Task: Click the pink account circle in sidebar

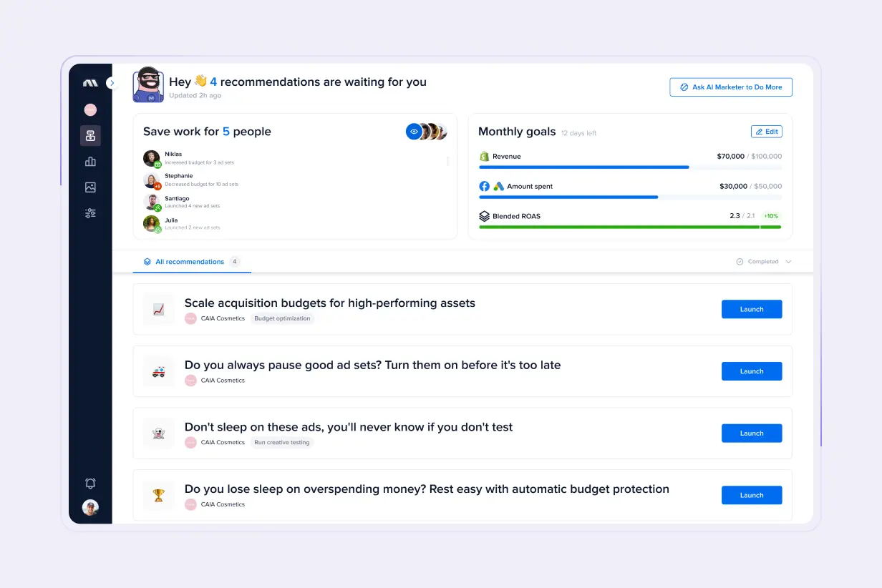Action: coord(90,110)
